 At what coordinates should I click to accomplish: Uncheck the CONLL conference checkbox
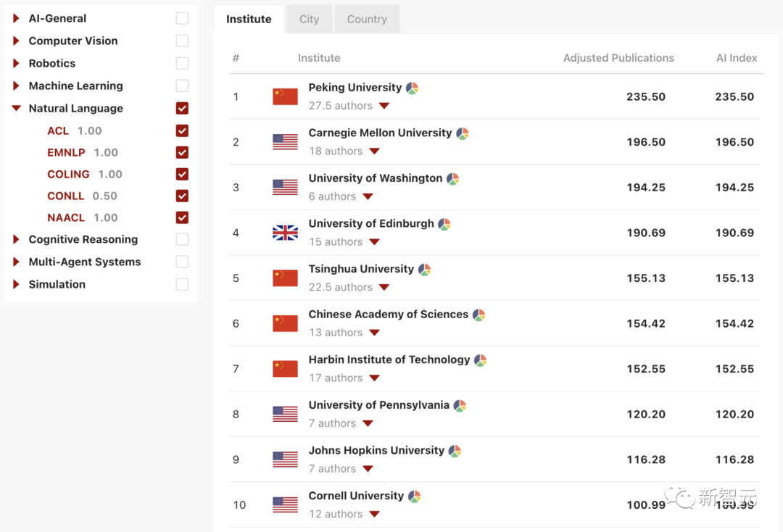point(182,196)
